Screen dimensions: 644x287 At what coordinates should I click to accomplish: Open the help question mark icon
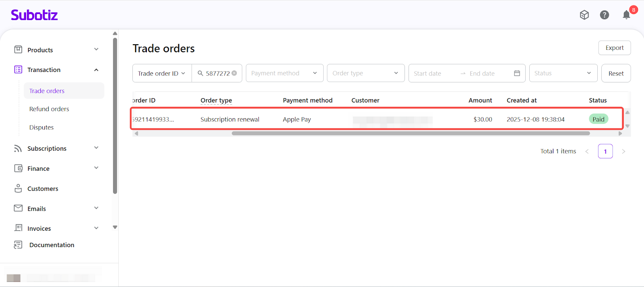(x=604, y=15)
